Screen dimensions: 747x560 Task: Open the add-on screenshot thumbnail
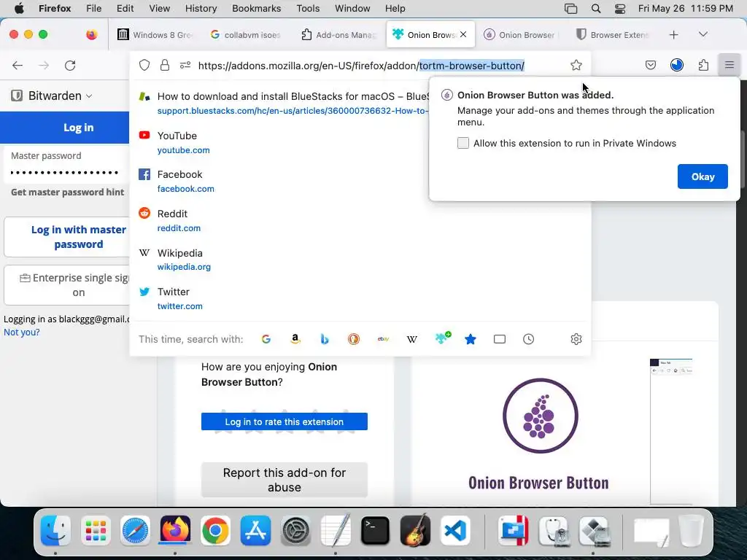pyautogui.click(x=671, y=431)
